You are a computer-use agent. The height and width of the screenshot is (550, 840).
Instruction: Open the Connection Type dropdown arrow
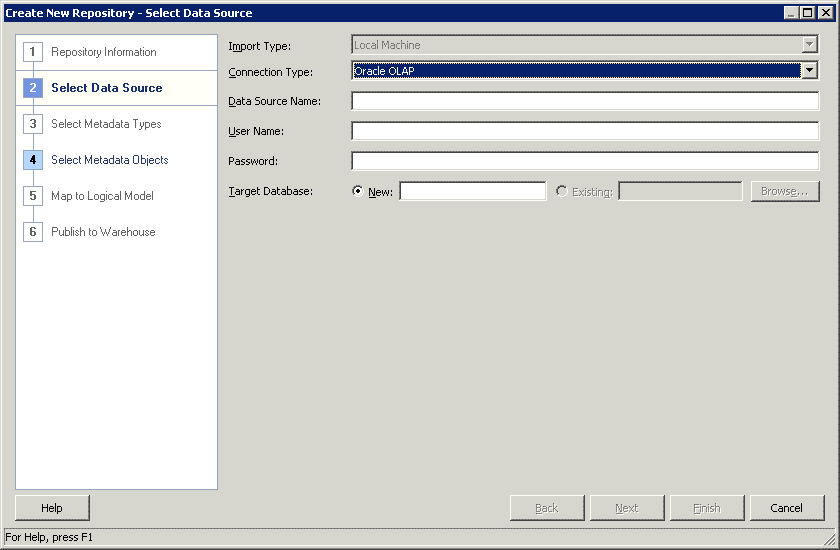pyautogui.click(x=809, y=71)
